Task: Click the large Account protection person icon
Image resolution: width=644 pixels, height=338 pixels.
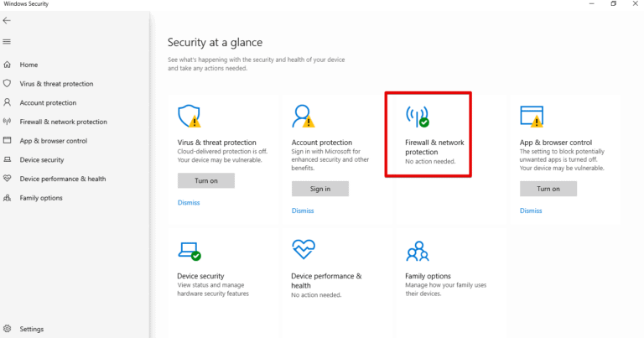Action: point(303,116)
